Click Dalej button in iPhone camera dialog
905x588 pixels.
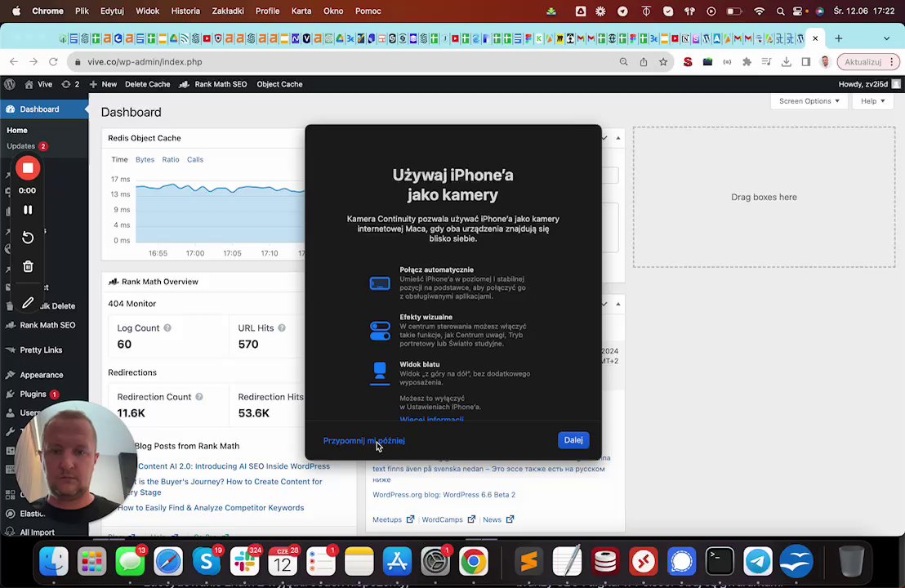click(573, 439)
